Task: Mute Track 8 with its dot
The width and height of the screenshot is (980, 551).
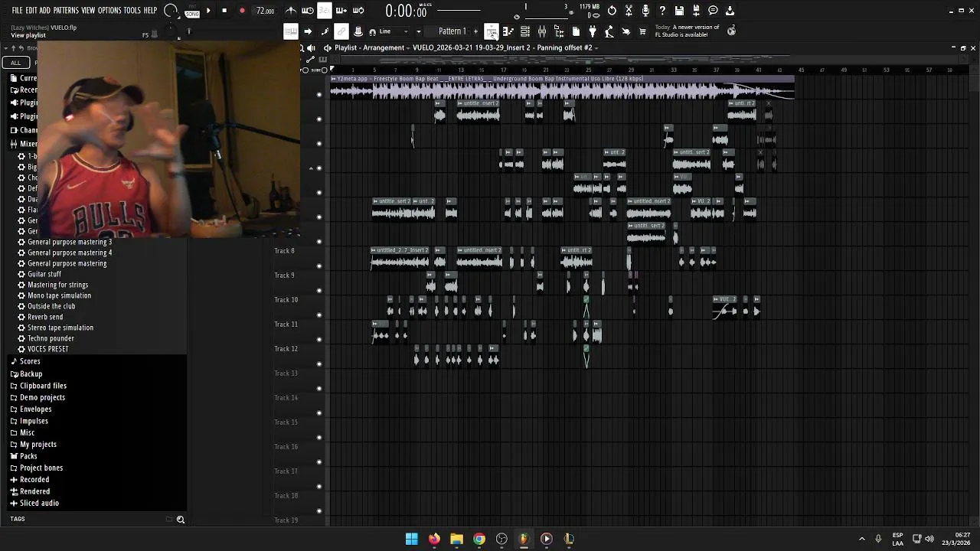Action: [x=319, y=266]
